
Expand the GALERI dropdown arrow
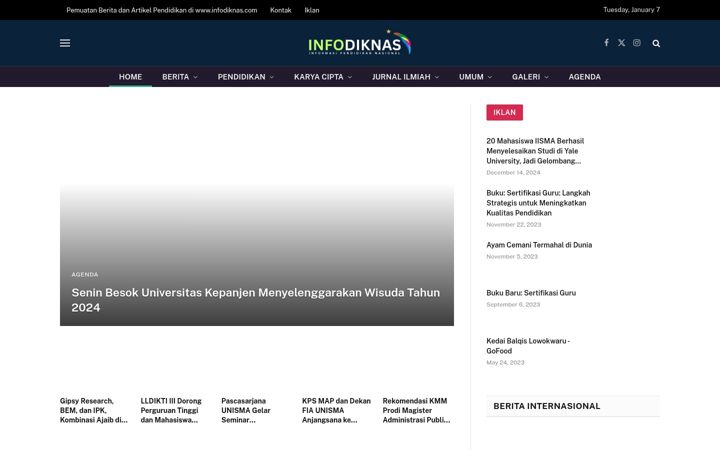coord(546,77)
